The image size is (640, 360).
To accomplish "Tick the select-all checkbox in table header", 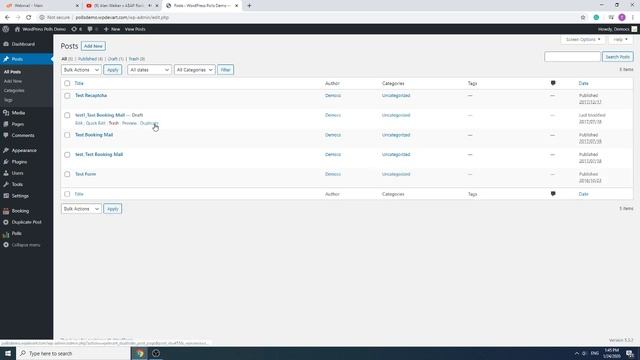I will tap(67, 83).
